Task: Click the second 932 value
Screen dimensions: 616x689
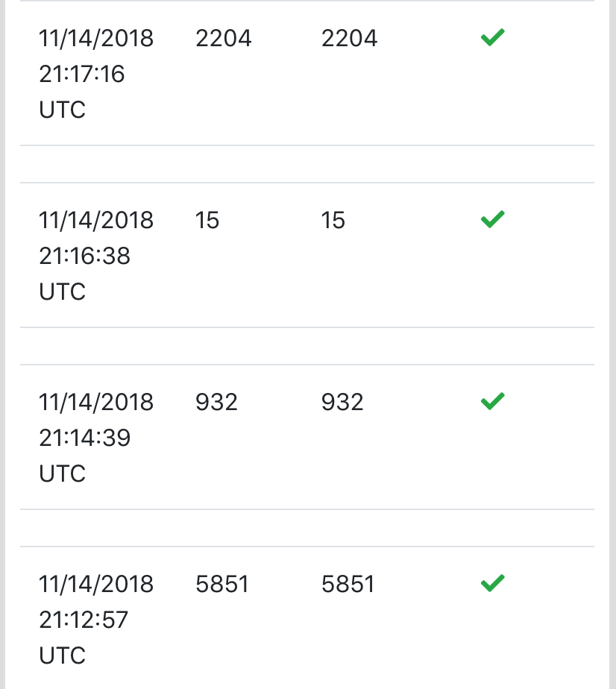Action: [342, 402]
